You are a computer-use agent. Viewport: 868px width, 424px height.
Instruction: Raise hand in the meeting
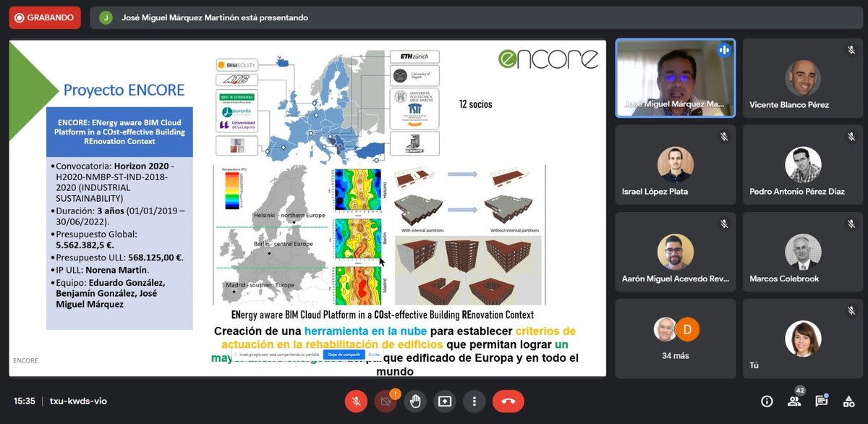415,401
